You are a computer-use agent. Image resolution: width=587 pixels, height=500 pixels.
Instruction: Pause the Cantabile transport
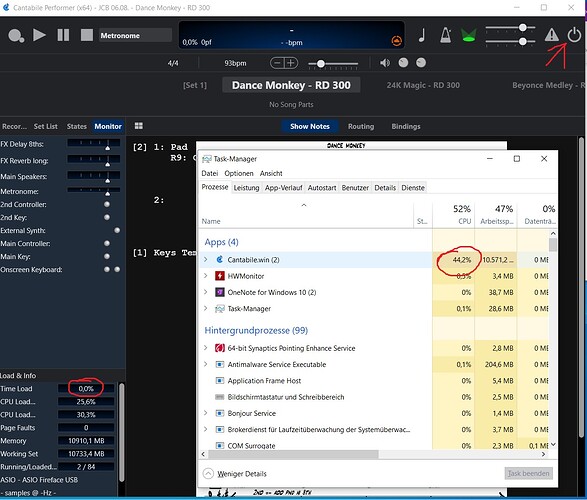63,35
